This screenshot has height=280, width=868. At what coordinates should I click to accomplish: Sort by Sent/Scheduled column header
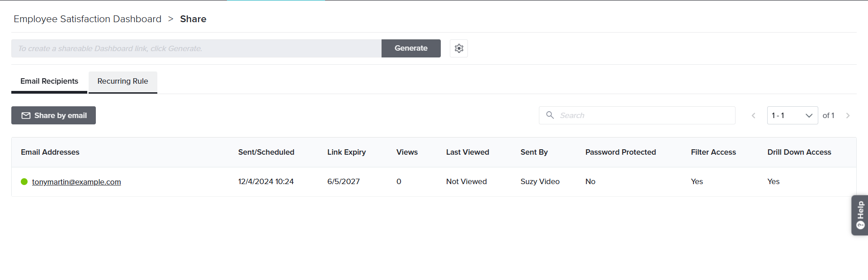pyautogui.click(x=266, y=152)
